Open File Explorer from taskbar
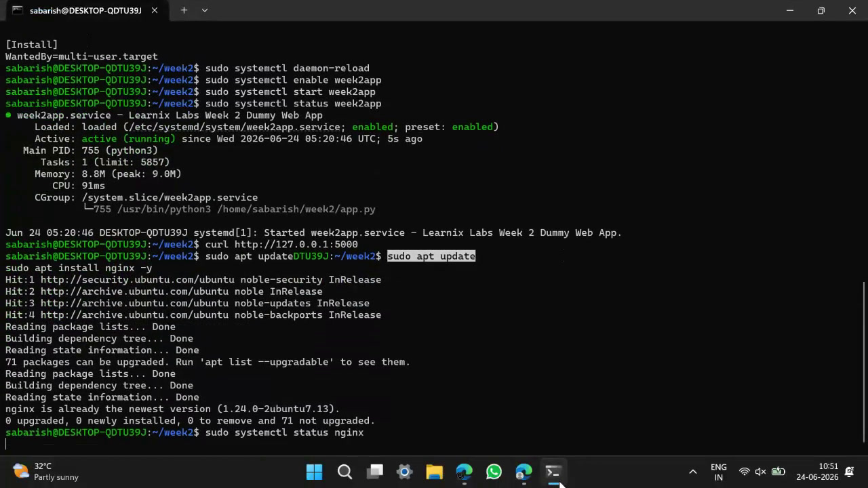The width and height of the screenshot is (868, 488). [x=435, y=472]
